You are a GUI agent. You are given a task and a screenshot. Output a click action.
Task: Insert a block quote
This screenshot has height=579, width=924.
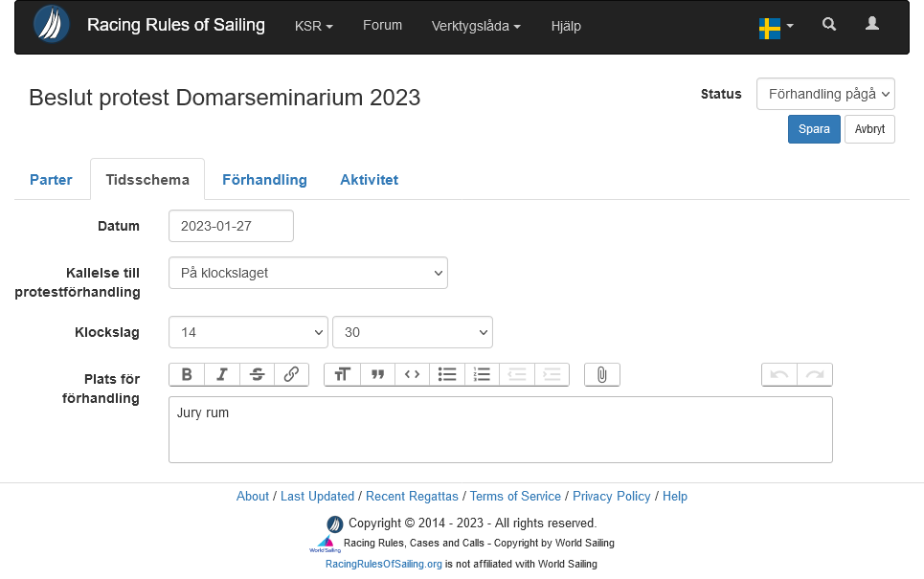(x=377, y=374)
